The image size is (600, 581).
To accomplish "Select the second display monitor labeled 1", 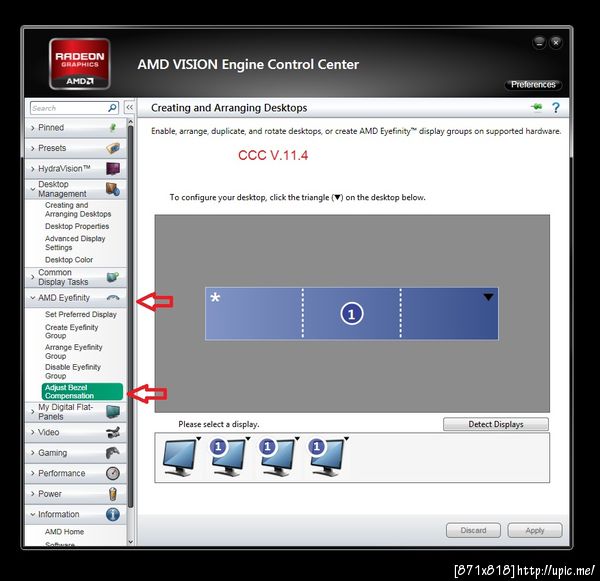I will click(x=228, y=457).
